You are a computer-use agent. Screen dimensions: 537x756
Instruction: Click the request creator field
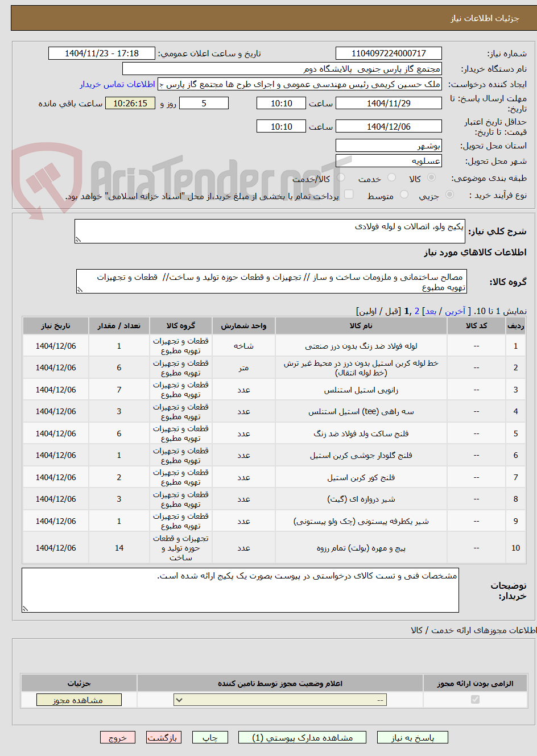(x=300, y=84)
